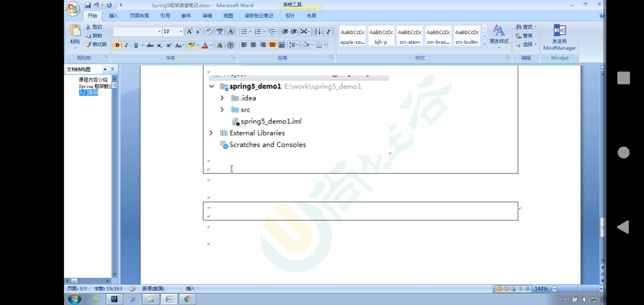The image size is (644, 305).
Task: Expand the styles gallery More arrow
Action: click(x=485, y=43)
